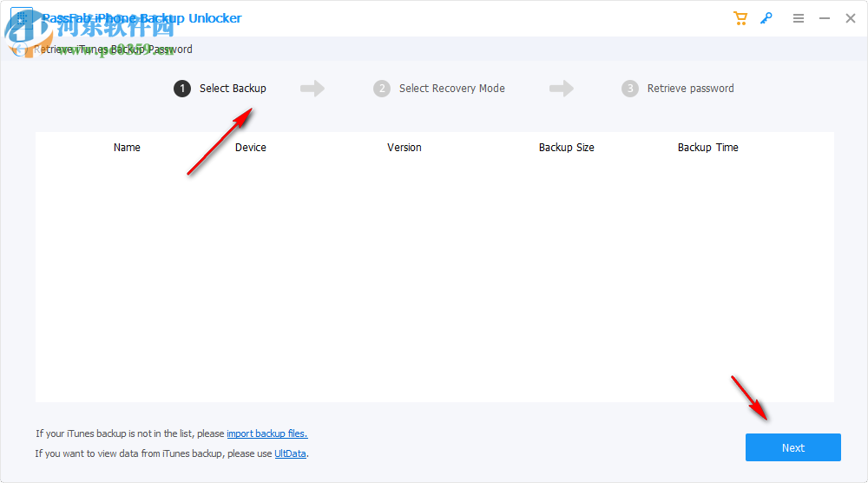Click the Retrieve iTunes Backup Password title

click(x=113, y=50)
